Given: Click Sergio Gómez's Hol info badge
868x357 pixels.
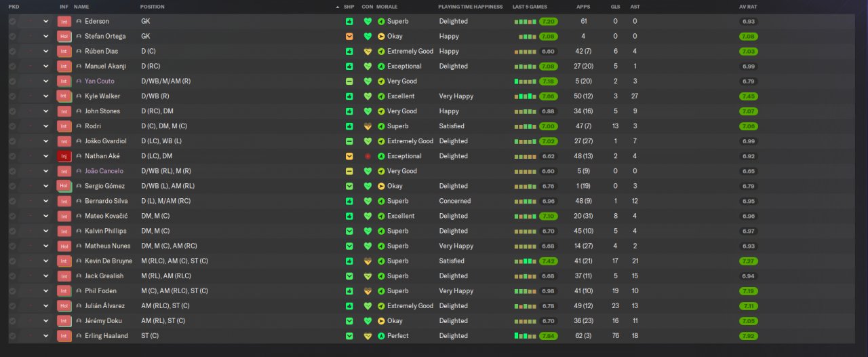Looking at the screenshot, I should [64, 186].
